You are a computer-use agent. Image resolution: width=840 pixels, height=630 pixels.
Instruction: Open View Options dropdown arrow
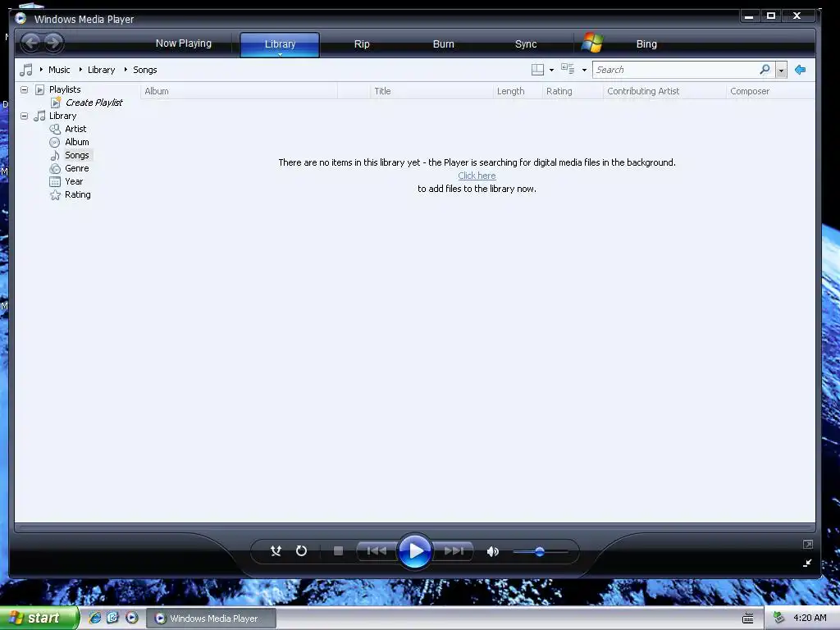(584, 71)
